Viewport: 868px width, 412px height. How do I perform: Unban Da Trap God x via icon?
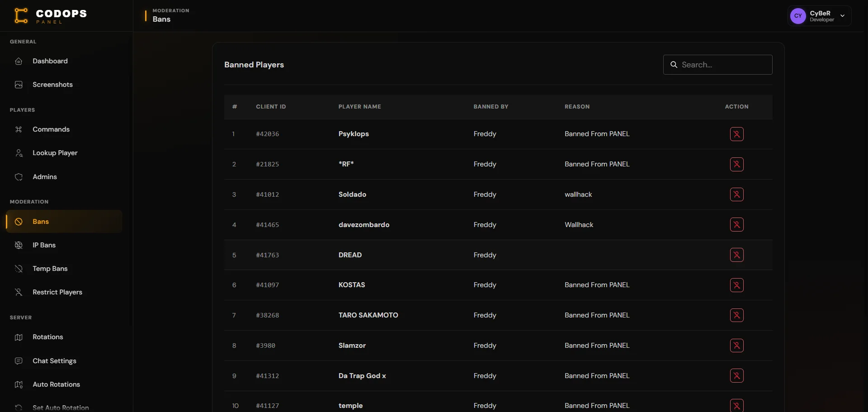click(x=736, y=376)
